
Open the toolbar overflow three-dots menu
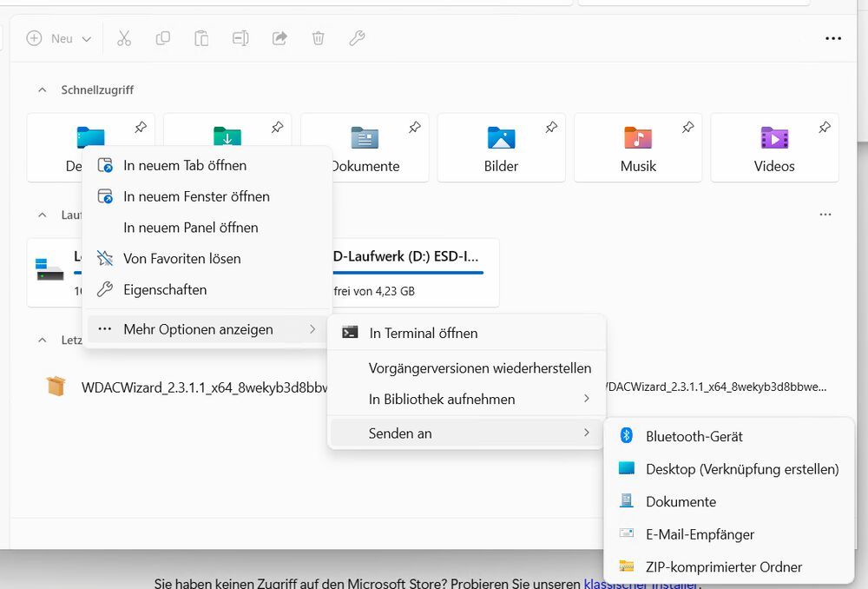pyautogui.click(x=833, y=38)
